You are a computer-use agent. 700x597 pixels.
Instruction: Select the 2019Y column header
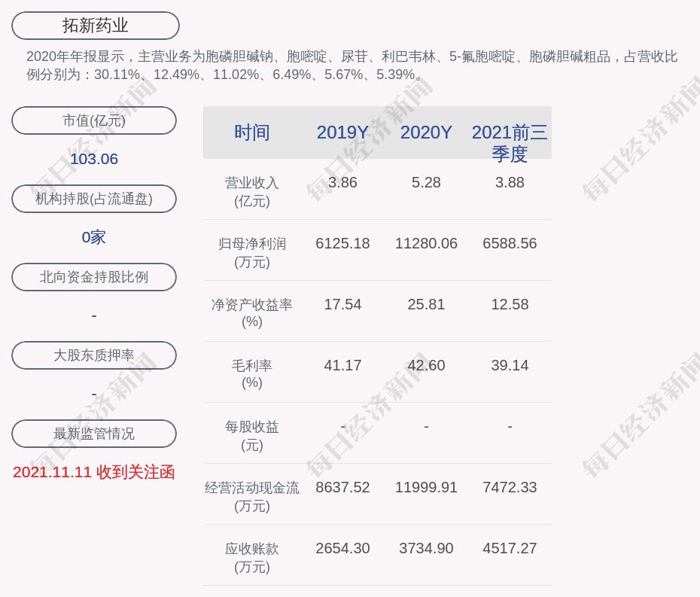342,132
